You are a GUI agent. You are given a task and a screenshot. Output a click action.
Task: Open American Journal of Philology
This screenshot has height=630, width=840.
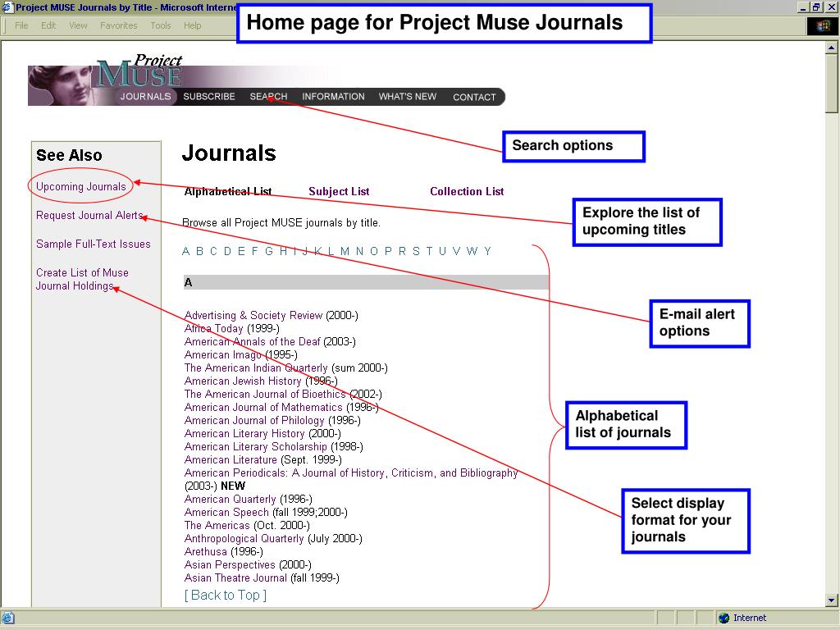[254, 421]
